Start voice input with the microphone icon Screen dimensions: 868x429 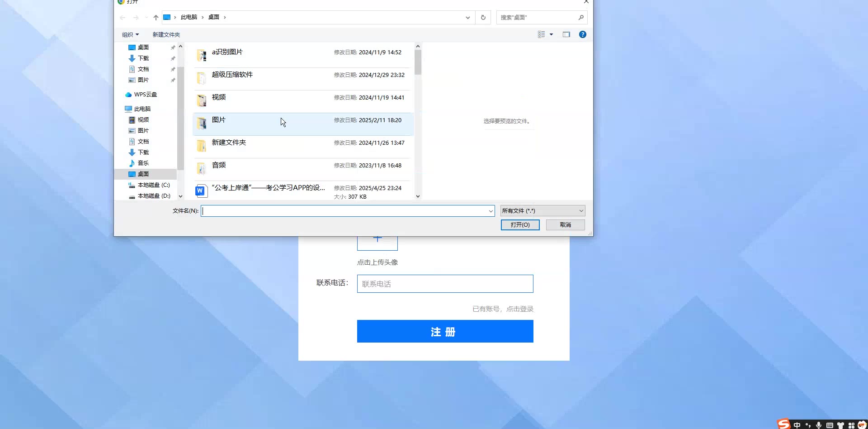[x=819, y=425]
